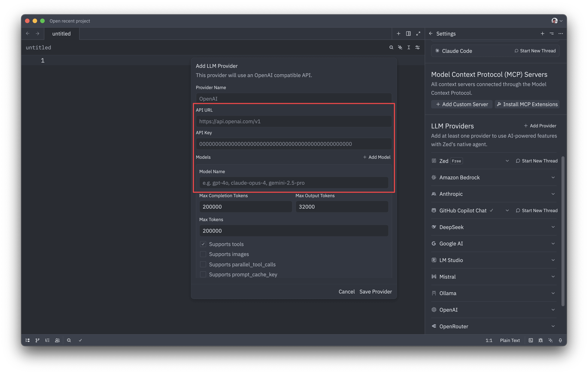Viewport: 588px width, 374px height.
Task: Start New Thread for GitHub Copilot Chat
Action: [537, 210]
